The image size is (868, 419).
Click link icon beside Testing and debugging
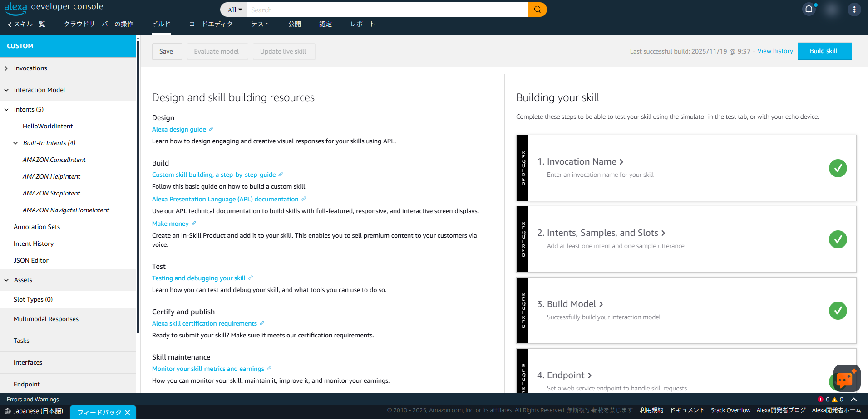(x=251, y=278)
